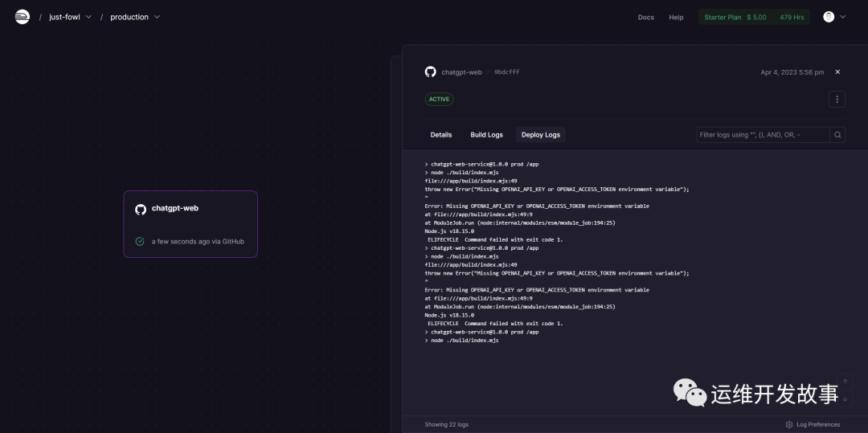Screen dimensions: 868x433
Task: Click the green success checkmark on service card
Action: tap(140, 241)
